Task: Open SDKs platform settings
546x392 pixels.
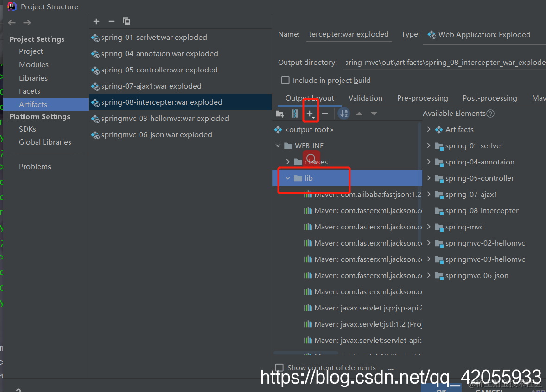Action: (x=27, y=129)
